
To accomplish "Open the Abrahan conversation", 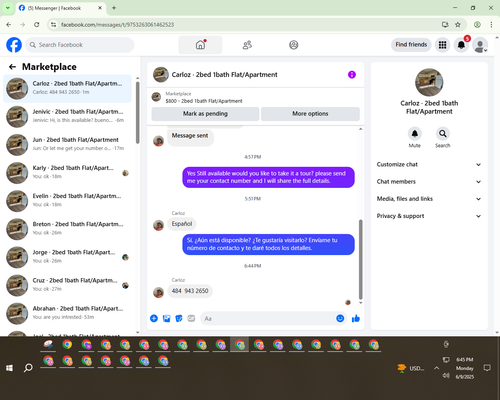I will 67,313.
